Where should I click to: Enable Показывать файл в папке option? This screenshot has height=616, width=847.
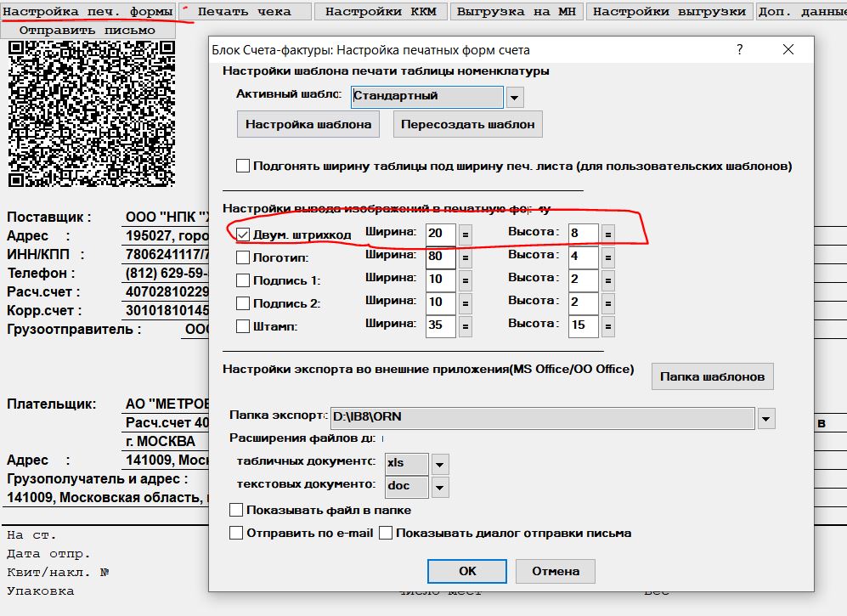tap(237, 511)
